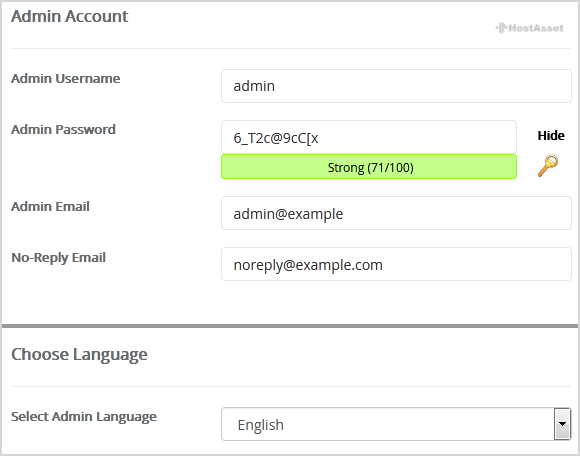The width and height of the screenshot is (580, 456).
Task: Click the No-Reply Email input box
Action: pyautogui.click(x=396, y=264)
